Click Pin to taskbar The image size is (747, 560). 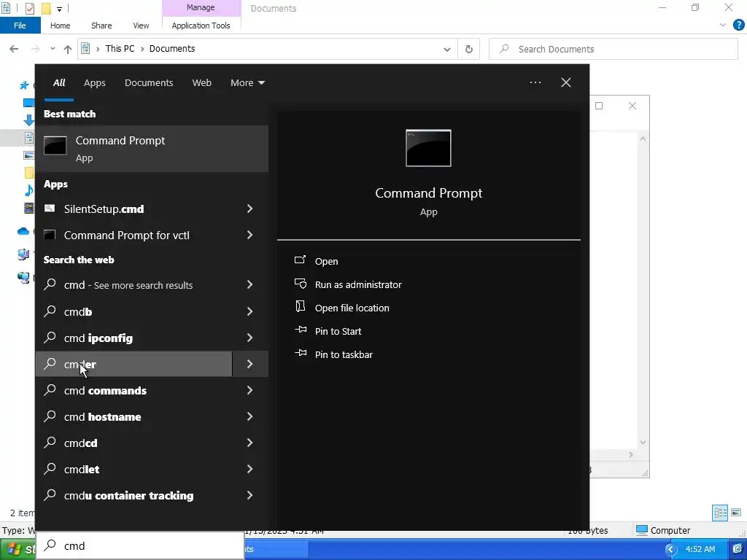pyautogui.click(x=344, y=354)
